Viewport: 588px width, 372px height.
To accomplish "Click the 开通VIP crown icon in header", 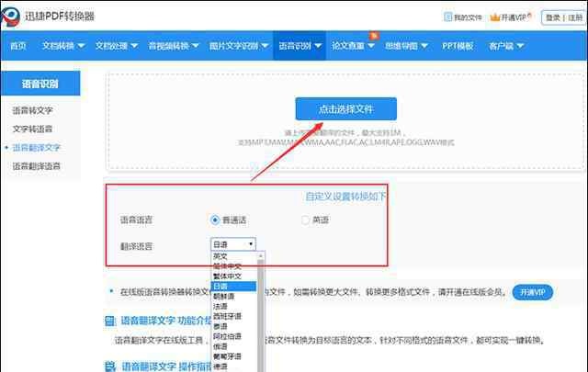I will (496, 17).
